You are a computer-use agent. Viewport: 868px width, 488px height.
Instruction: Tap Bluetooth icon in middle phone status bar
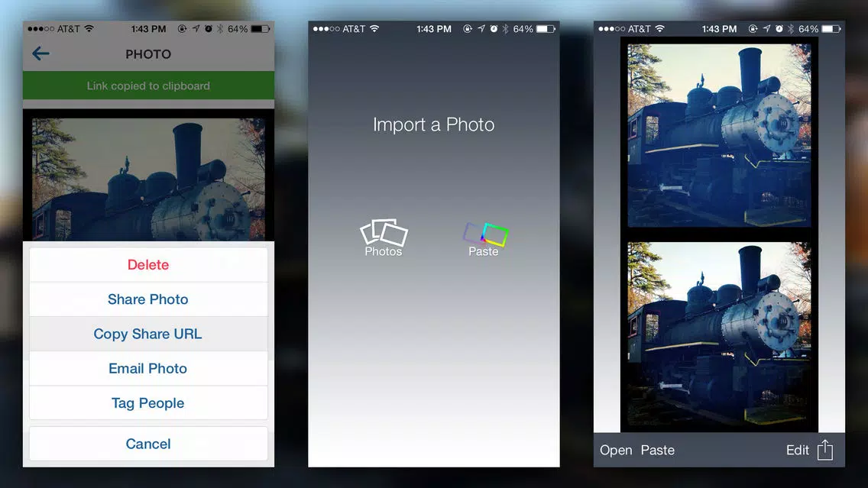[505, 29]
